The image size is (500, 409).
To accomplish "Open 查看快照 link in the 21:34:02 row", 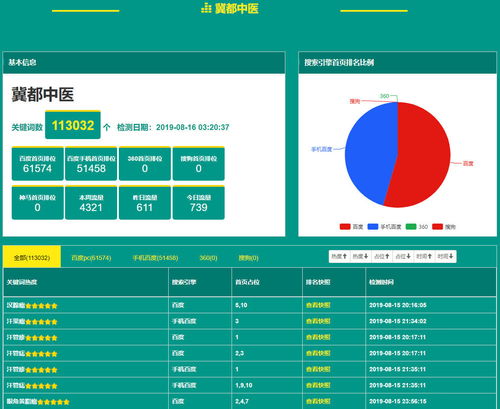I will pyautogui.click(x=318, y=321).
